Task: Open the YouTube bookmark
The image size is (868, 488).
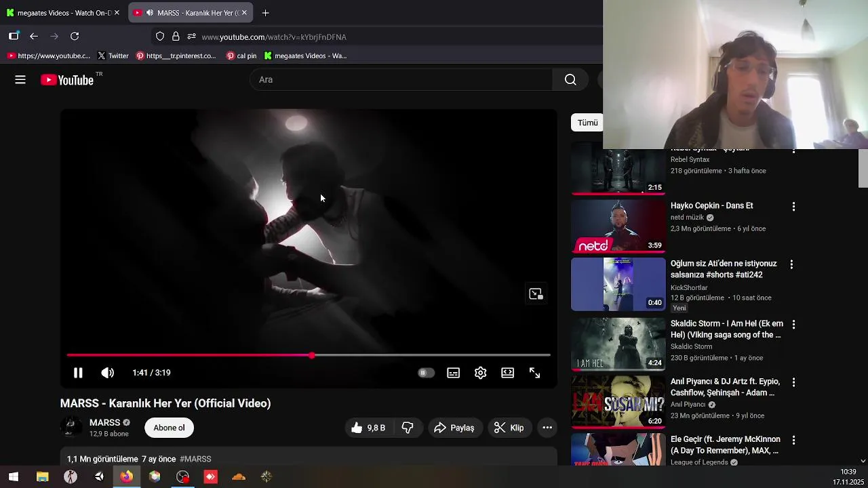Action: click(48, 56)
